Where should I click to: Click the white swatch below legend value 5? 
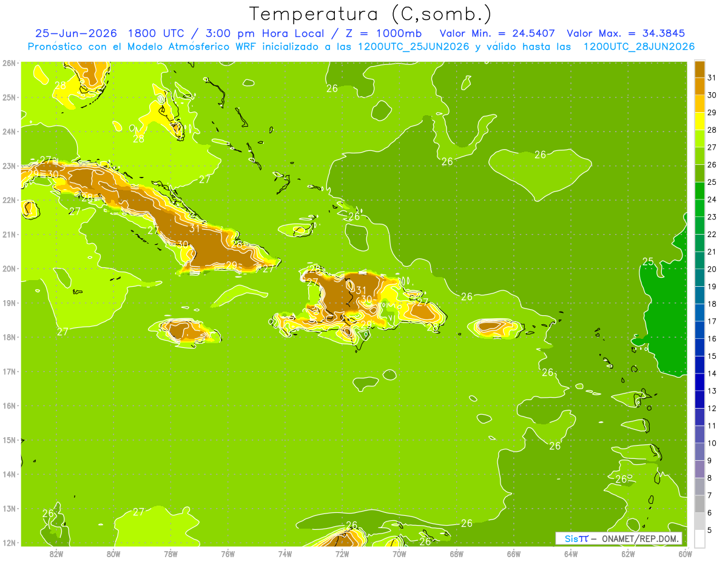pos(700,538)
